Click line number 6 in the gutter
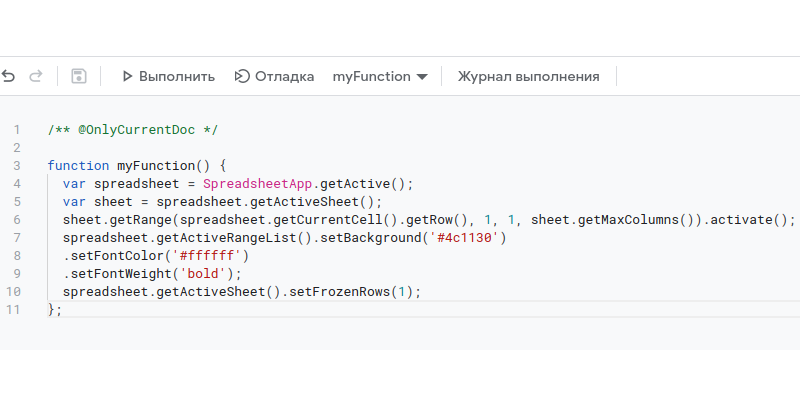Viewport: 800px width, 400px height. 17,219
